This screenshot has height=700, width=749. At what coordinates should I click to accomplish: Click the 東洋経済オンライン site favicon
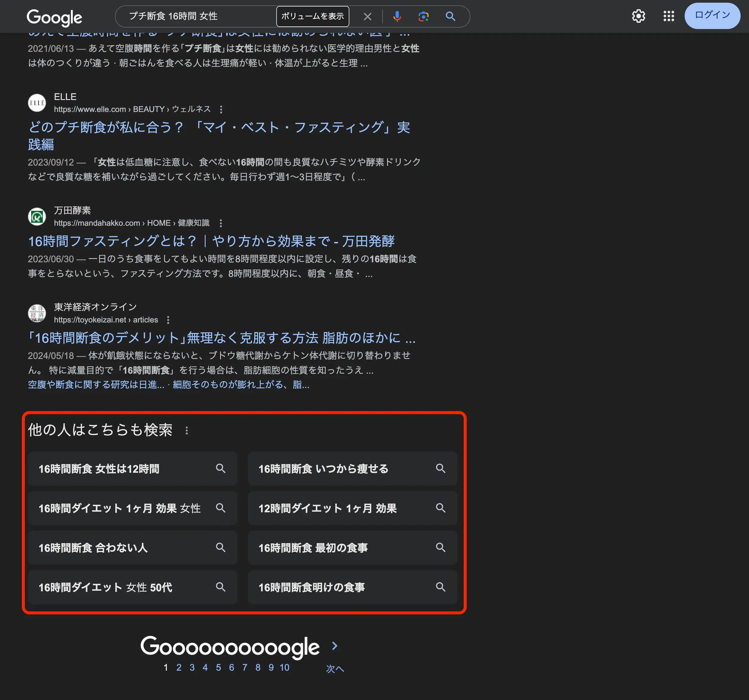click(x=37, y=313)
